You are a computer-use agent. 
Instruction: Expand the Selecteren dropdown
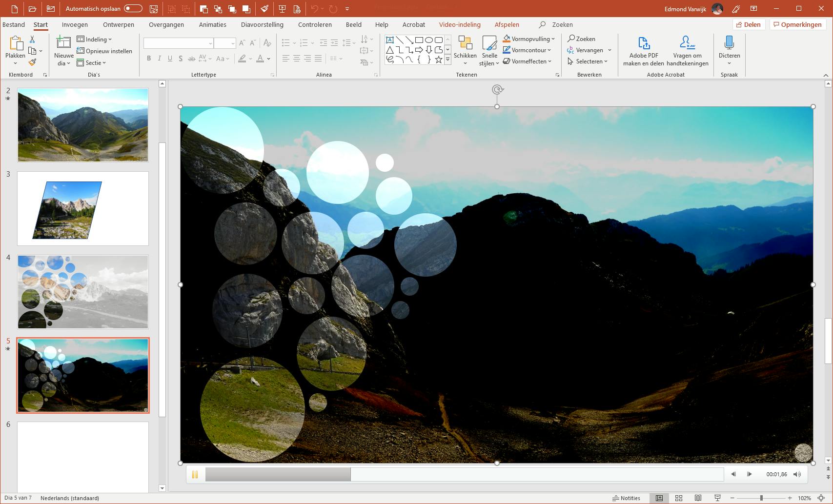pos(589,61)
